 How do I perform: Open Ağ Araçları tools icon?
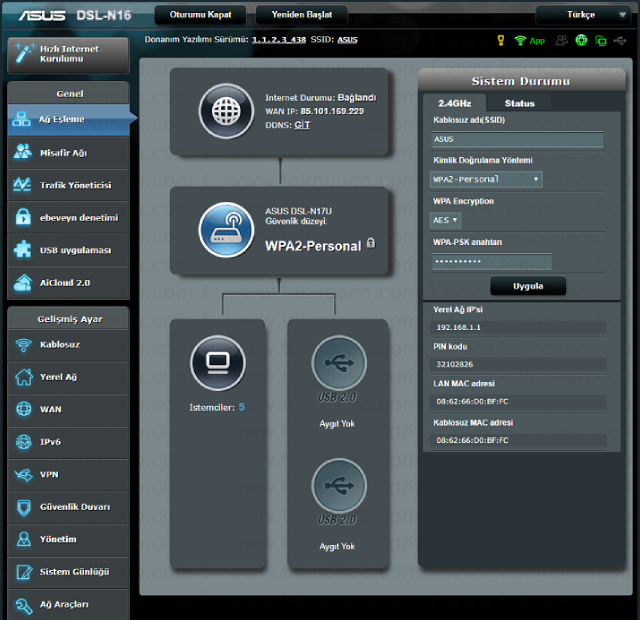pyautogui.click(x=24, y=606)
